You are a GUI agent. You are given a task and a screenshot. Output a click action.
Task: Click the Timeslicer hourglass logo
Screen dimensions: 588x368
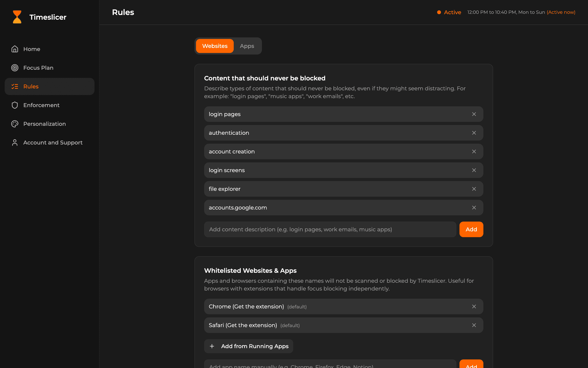pos(17,17)
